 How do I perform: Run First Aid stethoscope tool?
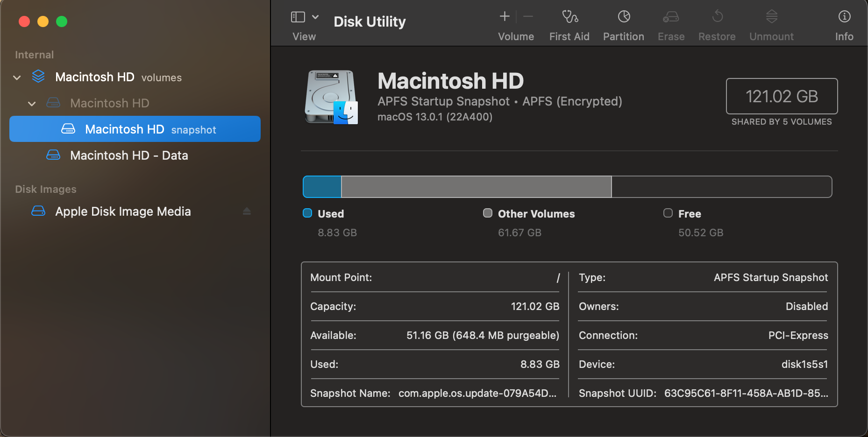569,17
